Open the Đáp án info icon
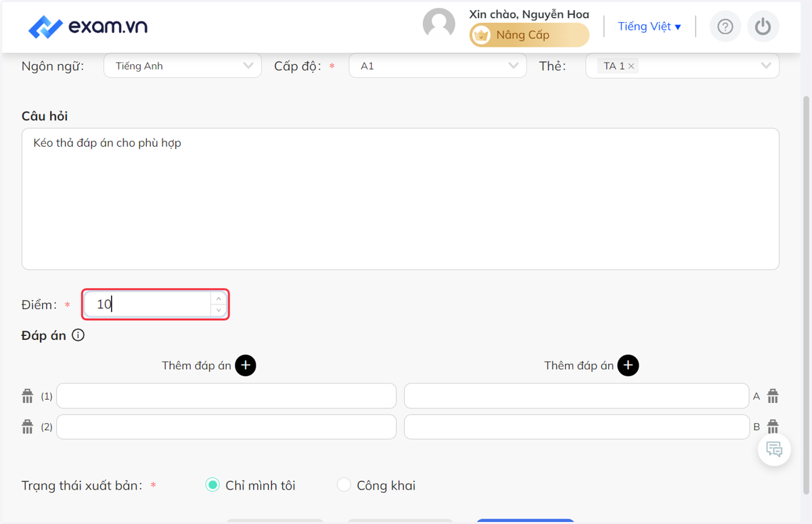The width and height of the screenshot is (812, 524). pyautogui.click(x=78, y=335)
